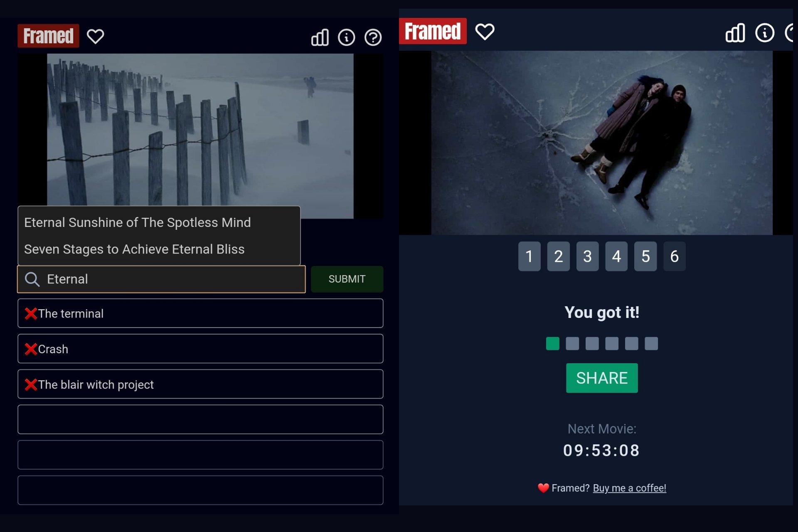Click the wrong guess Crash
Image resolution: width=798 pixels, height=532 pixels.
point(200,349)
